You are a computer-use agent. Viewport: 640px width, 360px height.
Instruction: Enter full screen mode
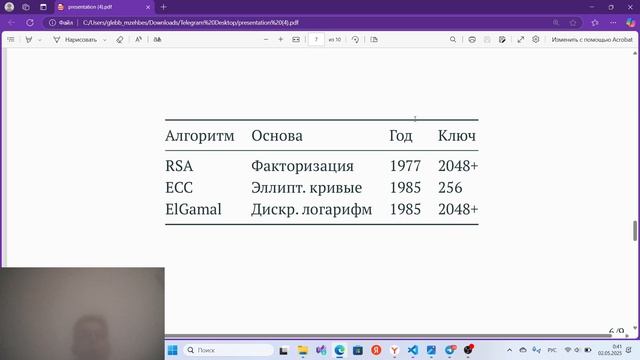(x=521, y=40)
